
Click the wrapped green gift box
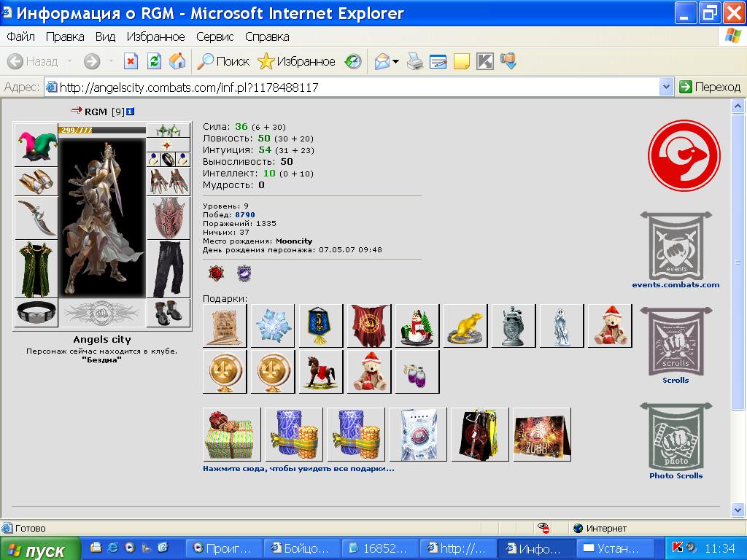[x=231, y=435]
